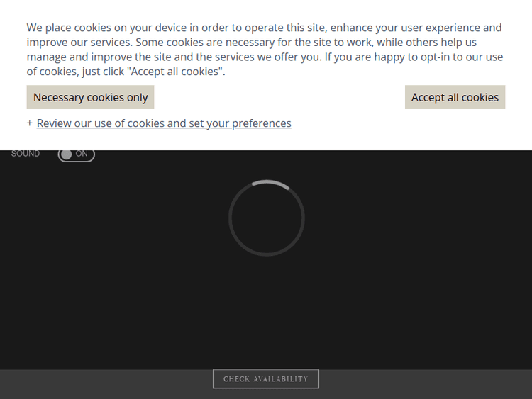The width and height of the screenshot is (532, 399).
Task: Expand cookie preferences with the plus sign
Action: (x=30, y=123)
